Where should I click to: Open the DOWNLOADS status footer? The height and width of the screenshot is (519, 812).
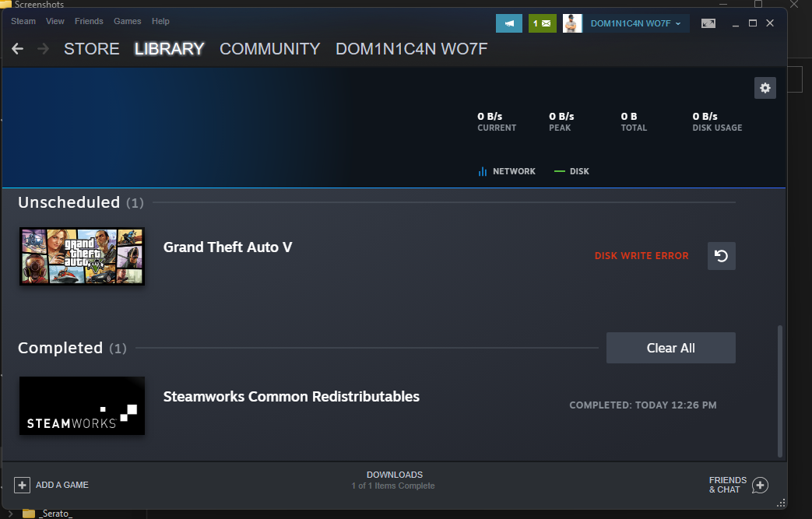[x=394, y=480]
